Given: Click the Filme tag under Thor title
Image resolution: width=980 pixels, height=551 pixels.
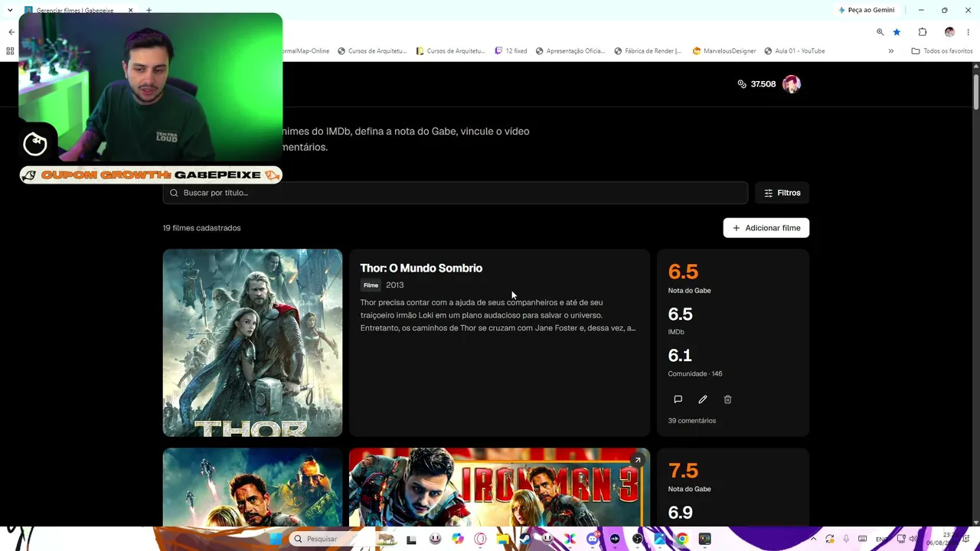Looking at the screenshot, I should [371, 285].
